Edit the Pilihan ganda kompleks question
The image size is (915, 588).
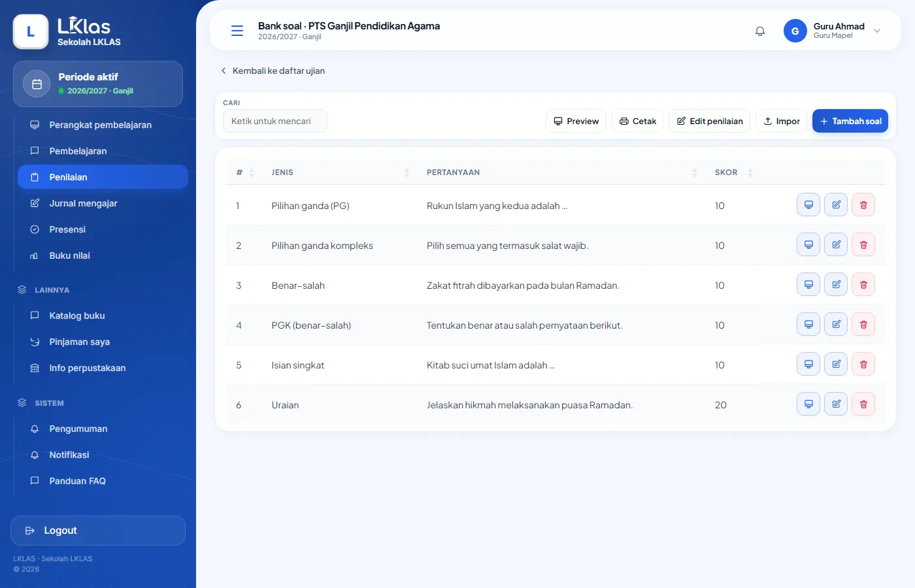coord(836,245)
